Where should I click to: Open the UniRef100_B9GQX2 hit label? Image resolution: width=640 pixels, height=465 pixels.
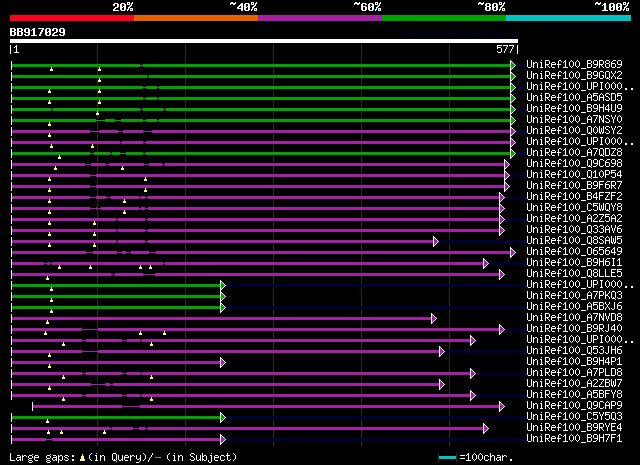click(x=574, y=75)
